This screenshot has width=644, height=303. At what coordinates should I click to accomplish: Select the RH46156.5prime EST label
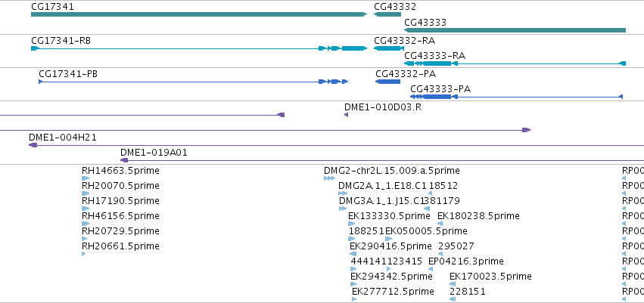[121, 216]
